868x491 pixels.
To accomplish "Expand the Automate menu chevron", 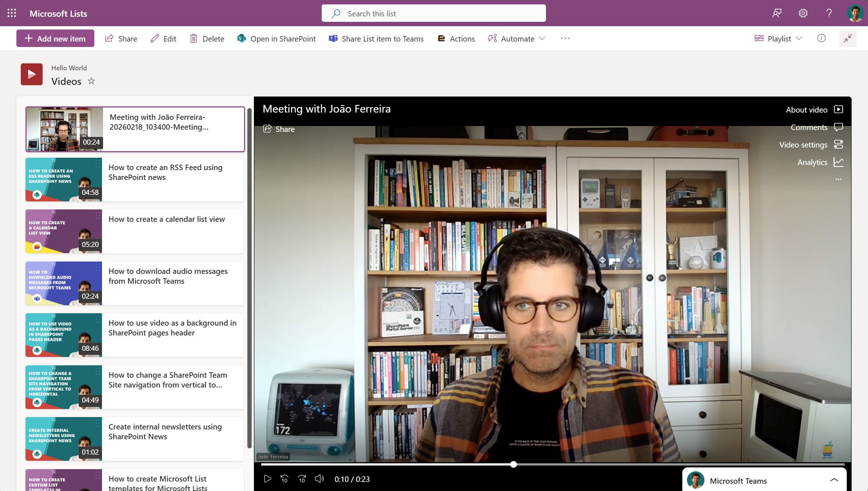I will 542,38.
